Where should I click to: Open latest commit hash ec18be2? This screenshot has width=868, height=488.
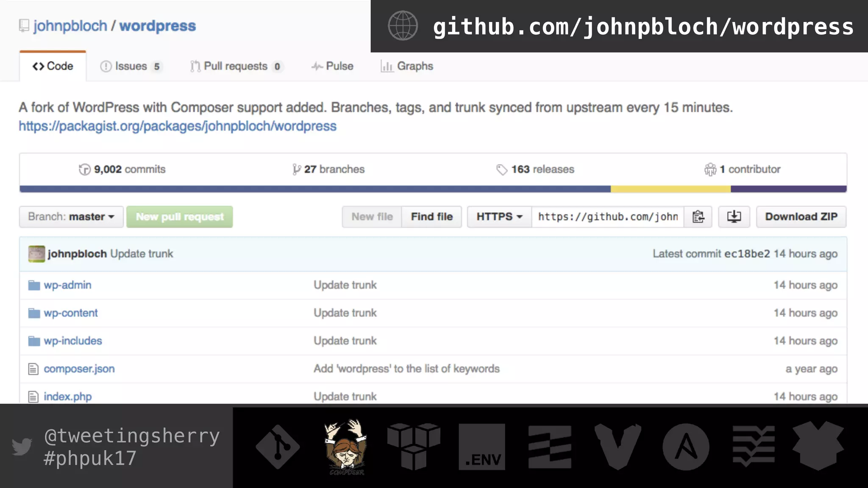click(747, 254)
